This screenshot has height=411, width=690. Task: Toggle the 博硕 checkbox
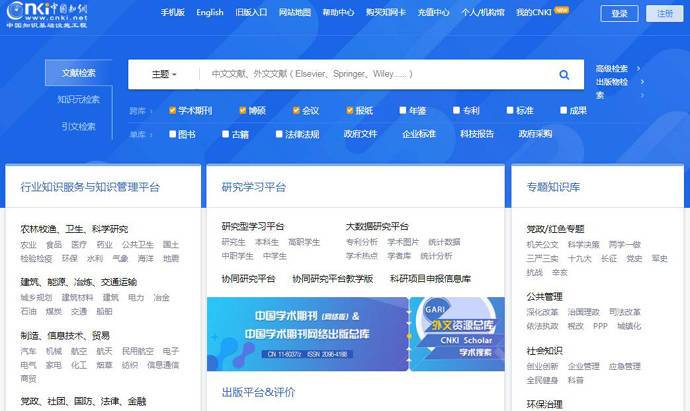[x=242, y=110]
